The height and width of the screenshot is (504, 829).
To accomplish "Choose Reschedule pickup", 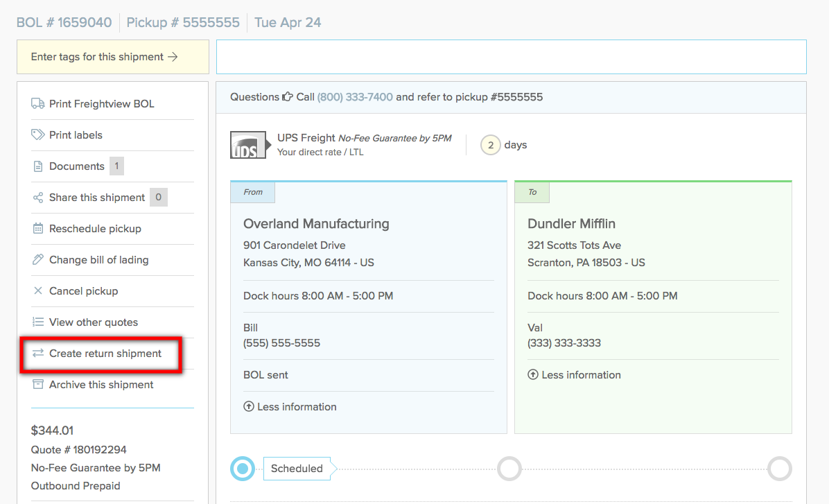I will (95, 229).
